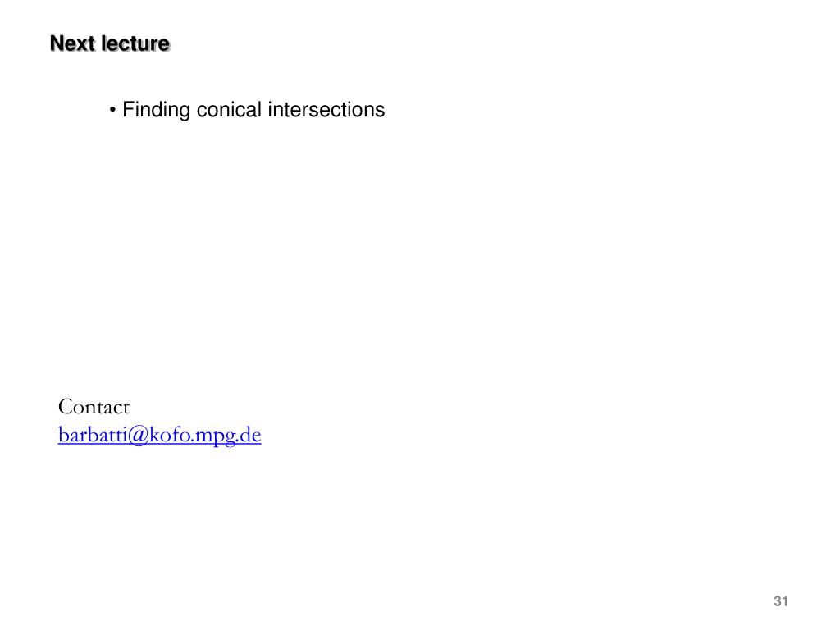Screen dimensions: 840x630
Task: Click the word 'Next' in the title
Action: (72, 43)
